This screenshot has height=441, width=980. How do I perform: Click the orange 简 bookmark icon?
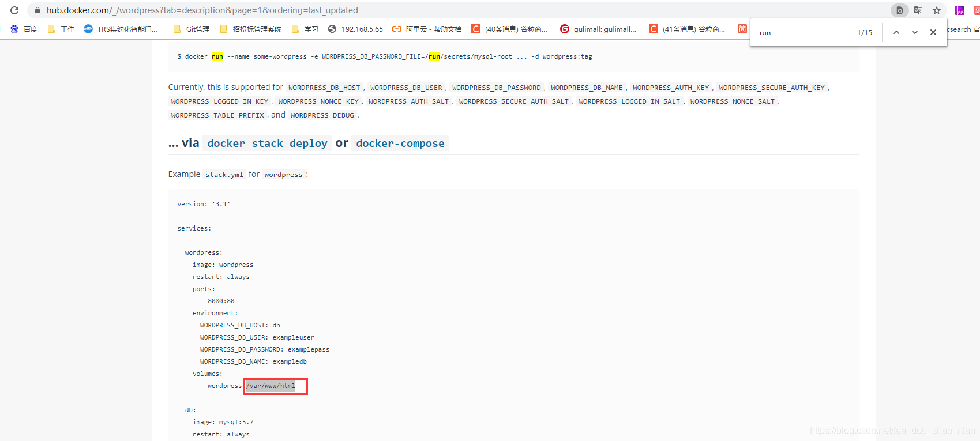coord(742,29)
